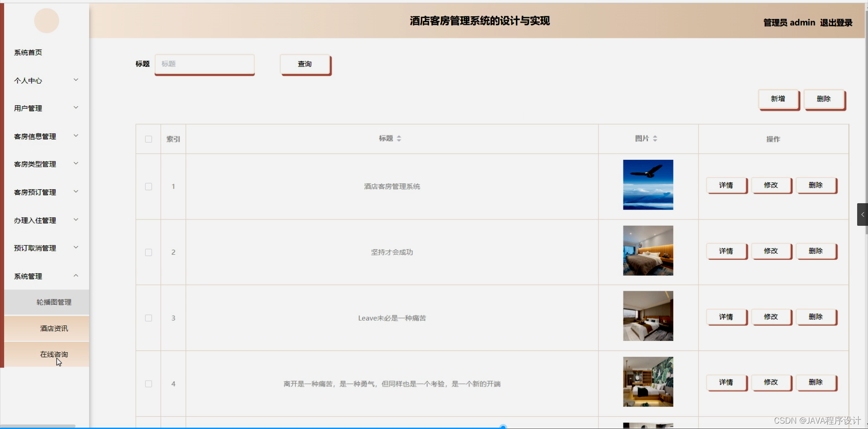Image resolution: width=868 pixels, height=429 pixels.
Task: Open 详情 for row 2 坚持才会成功
Action: click(726, 251)
